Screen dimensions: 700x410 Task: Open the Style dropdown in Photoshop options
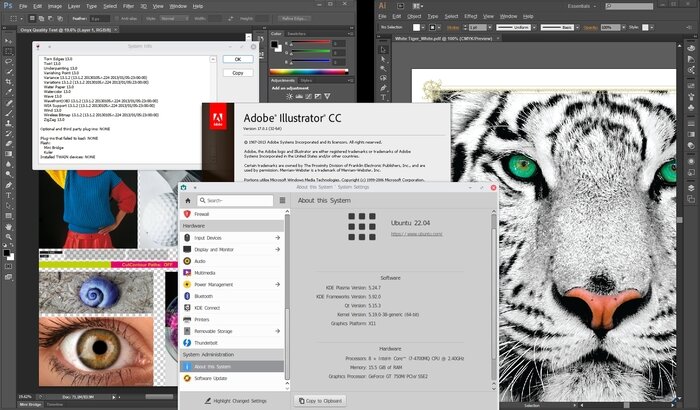coord(172,19)
